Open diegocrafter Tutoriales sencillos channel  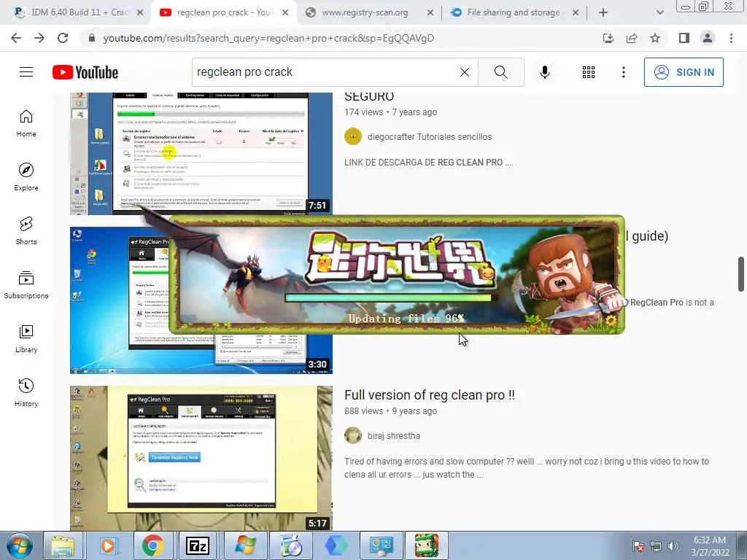[429, 136]
